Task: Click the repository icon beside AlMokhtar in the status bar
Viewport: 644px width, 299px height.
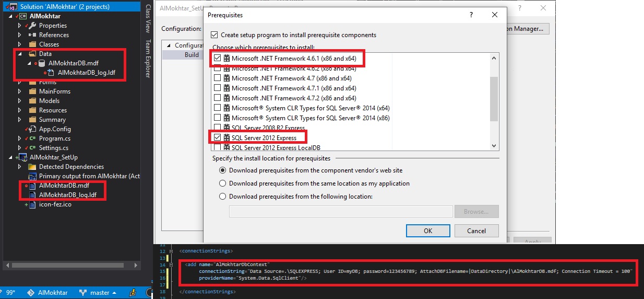Action: (x=30, y=293)
